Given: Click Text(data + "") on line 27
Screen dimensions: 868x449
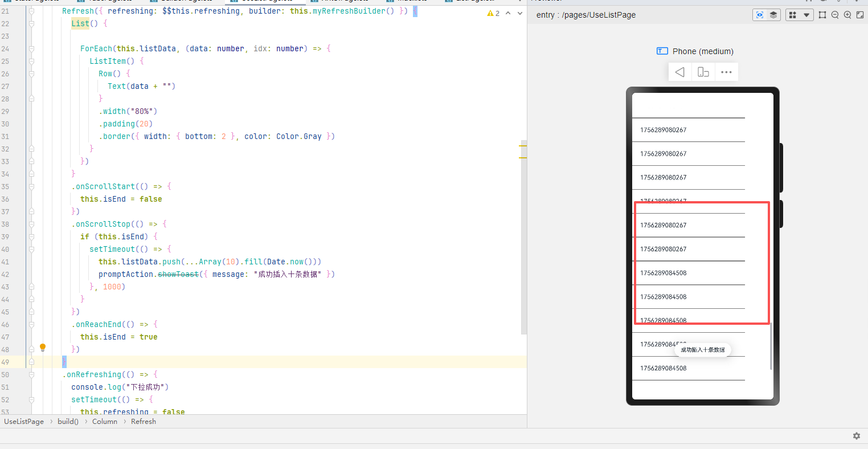Looking at the screenshot, I should [142, 87].
